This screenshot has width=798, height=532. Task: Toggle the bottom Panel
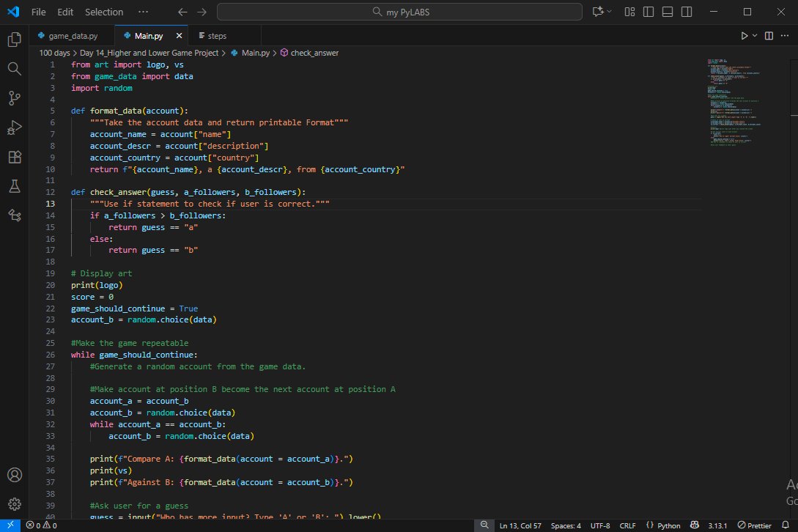pos(668,12)
